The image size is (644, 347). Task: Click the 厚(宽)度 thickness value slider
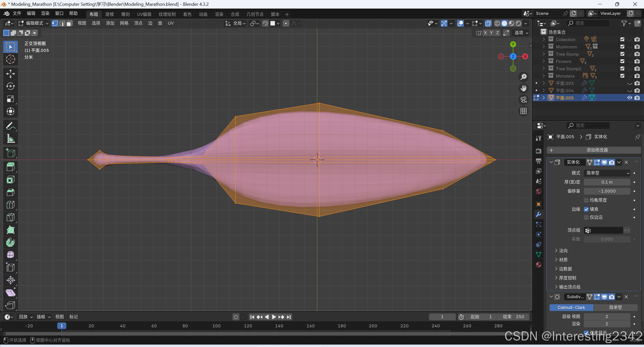click(607, 182)
